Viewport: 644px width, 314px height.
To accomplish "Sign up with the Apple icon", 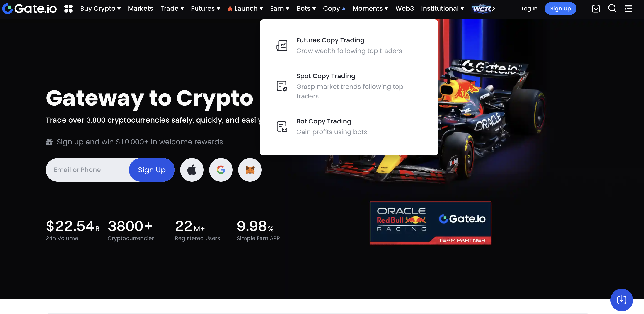I will pos(192,170).
